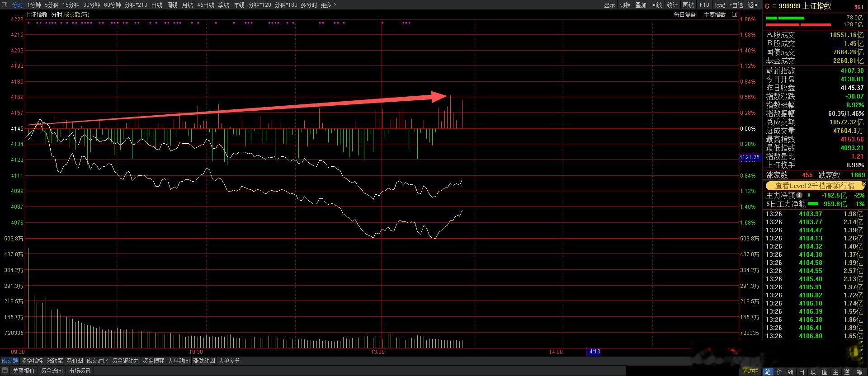
Task: Select the 细 mode button in bottom bar
Action: [790, 372]
